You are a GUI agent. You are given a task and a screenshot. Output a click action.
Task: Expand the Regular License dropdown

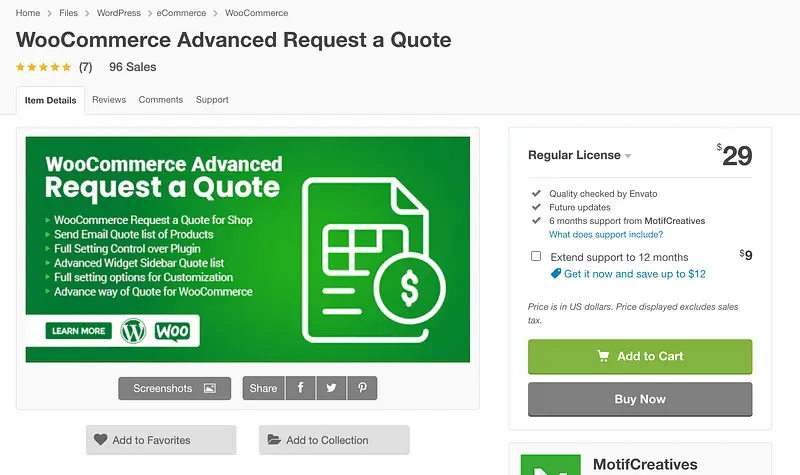580,155
